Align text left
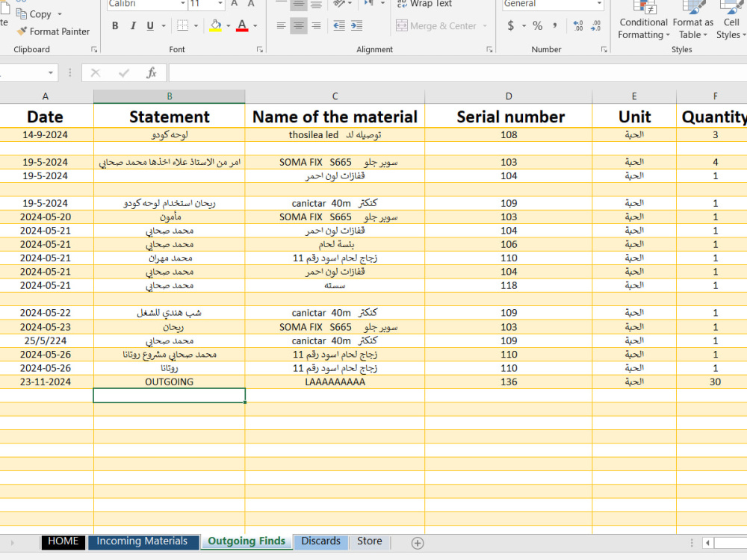This screenshot has width=747, height=560. click(281, 25)
